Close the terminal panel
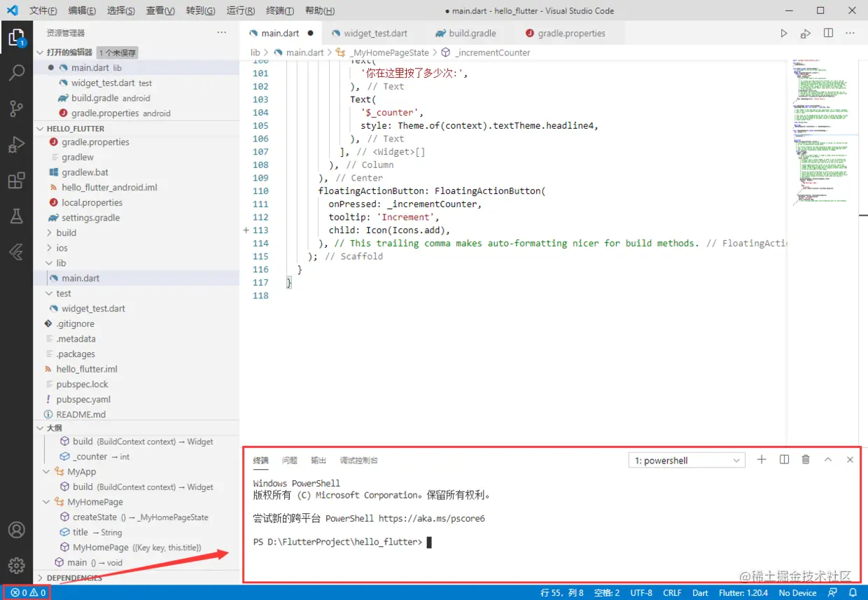 (x=850, y=460)
